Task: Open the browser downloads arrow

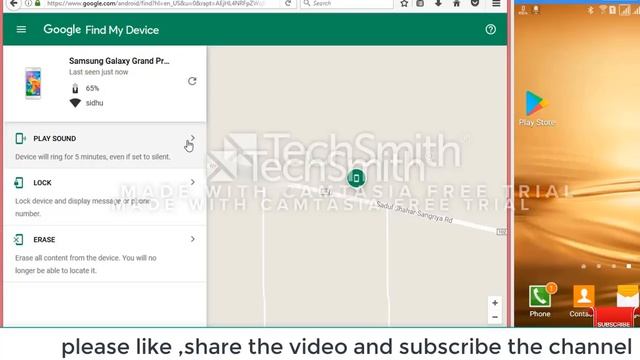Action: click(438, 3)
